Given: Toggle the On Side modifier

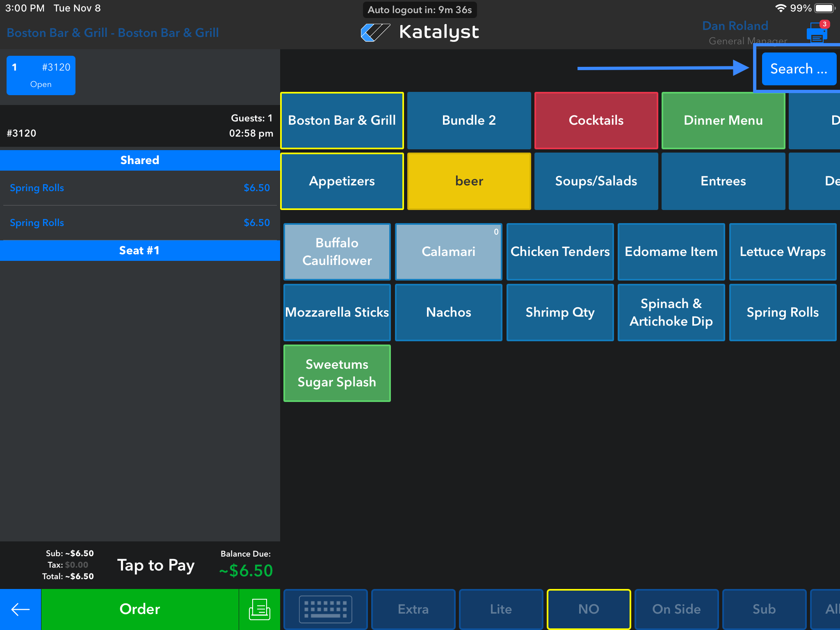Looking at the screenshot, I should [x=676, y=609].
